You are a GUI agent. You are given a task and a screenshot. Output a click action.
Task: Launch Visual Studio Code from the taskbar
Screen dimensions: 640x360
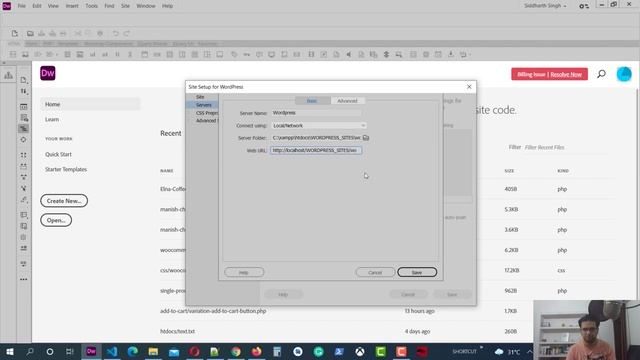[x=112, y=351]
